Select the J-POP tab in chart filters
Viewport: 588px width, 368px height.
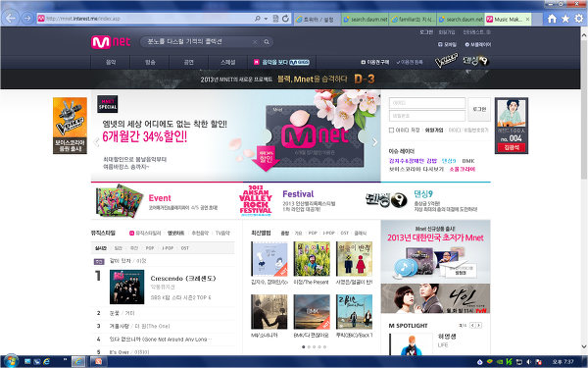point(168,248)
